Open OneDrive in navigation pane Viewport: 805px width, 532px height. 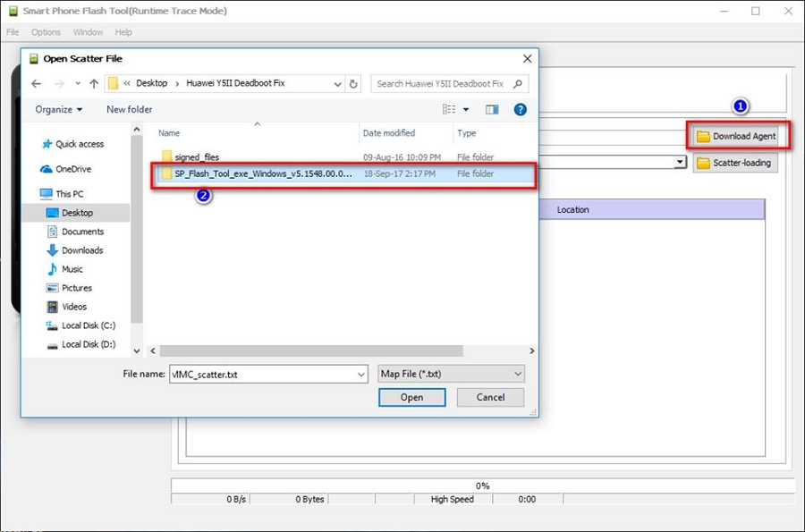click(72, 169)
